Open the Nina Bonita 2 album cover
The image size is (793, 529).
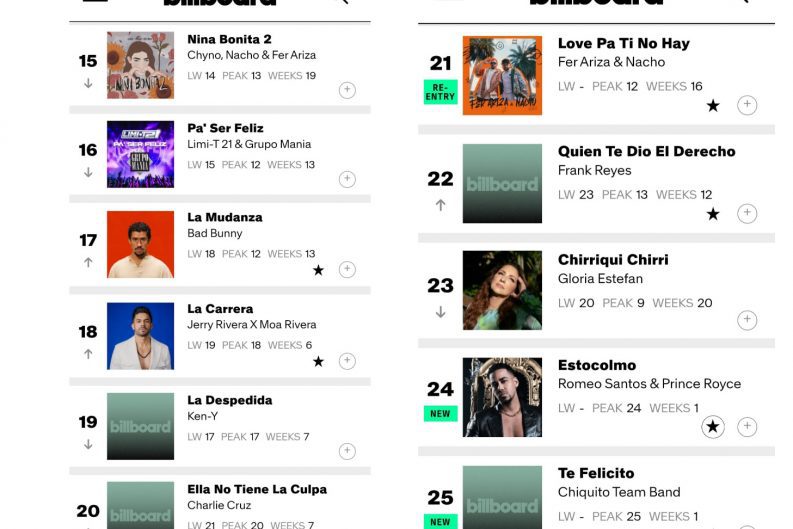pyautogui.click(x=140, y=65)
